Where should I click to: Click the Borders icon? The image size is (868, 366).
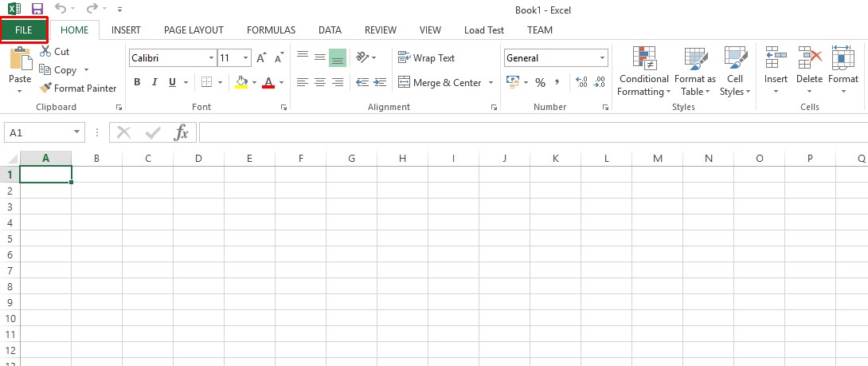pyautogui.click(x=206, y=83)
